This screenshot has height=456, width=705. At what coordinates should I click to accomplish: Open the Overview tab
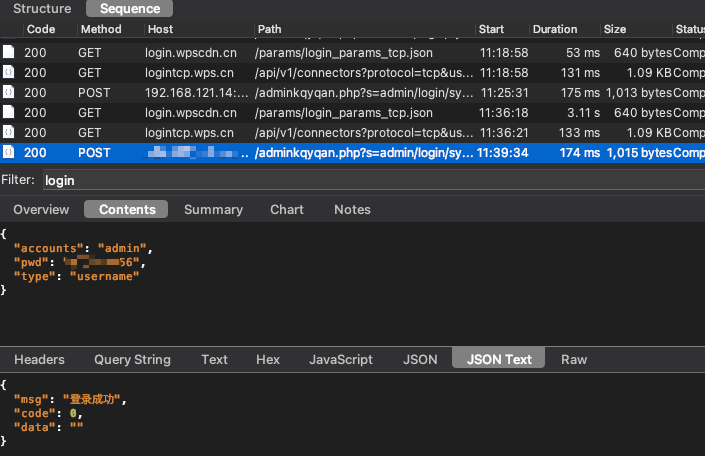click(x=41, y=210)
